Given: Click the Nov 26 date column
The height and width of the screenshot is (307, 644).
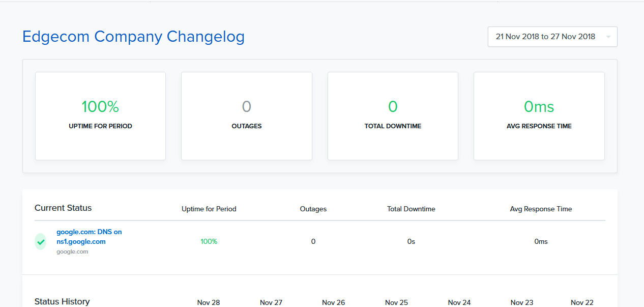Looking at the screenshot, I should [x=334, y=302].
